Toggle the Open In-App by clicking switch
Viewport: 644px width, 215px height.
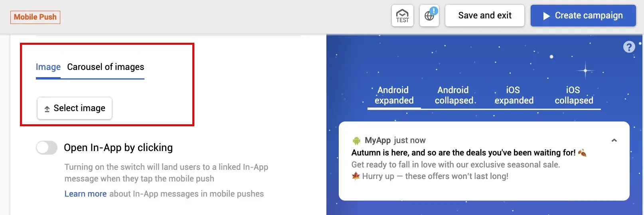point(47,148)
